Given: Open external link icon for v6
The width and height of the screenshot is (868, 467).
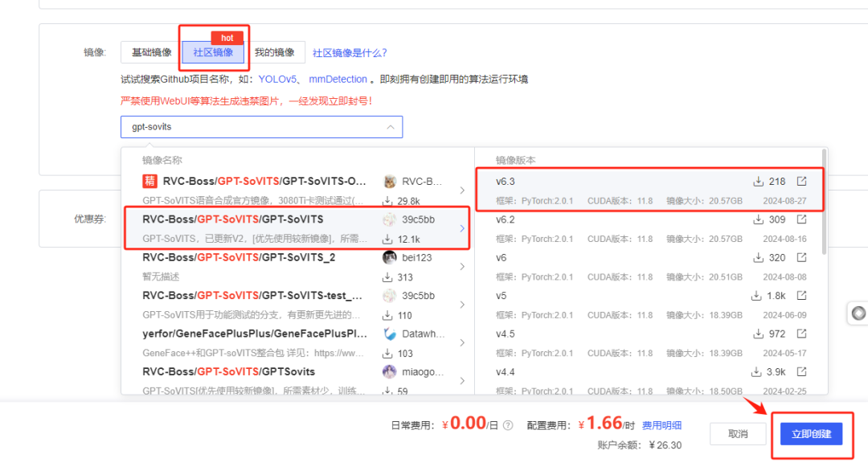Looking at the screenshot, I should point(801,257).
